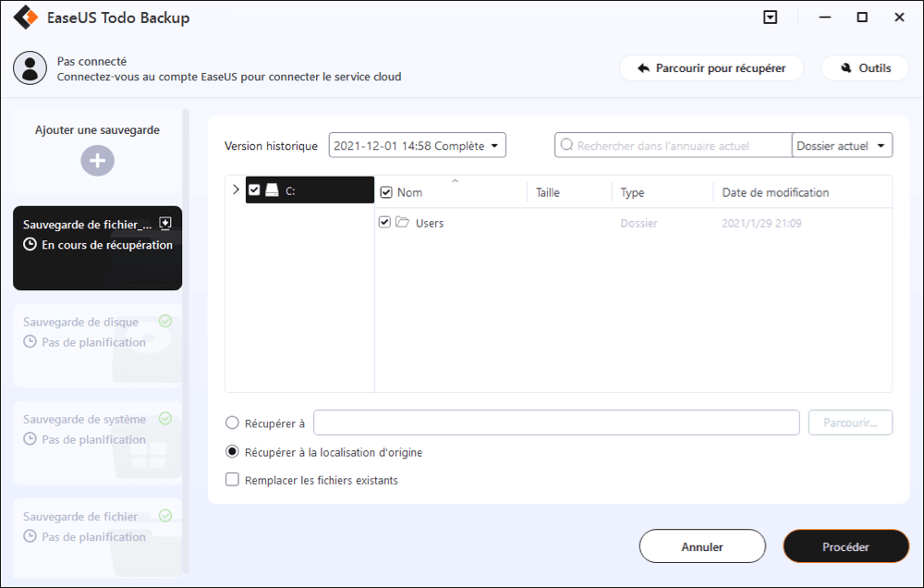The height and width of the screenshot is (588, 924).
Task: Click green check icon on Sauvegarde de disque
Action: [165, 321]
